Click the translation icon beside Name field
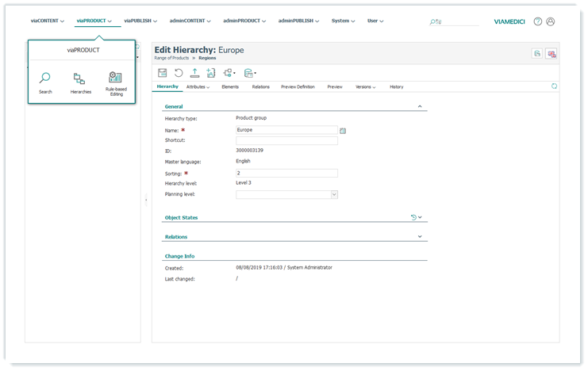Viewport: 588px width, 371px height. coord(343,130)
